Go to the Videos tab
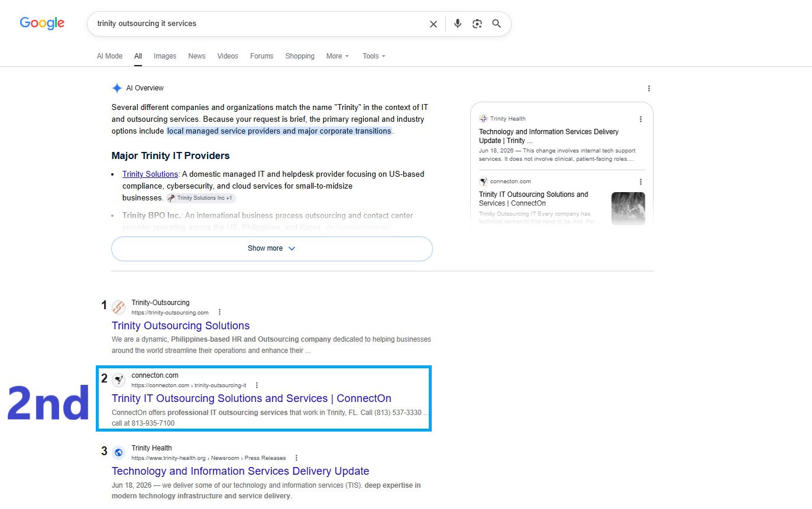 (228, 56)
